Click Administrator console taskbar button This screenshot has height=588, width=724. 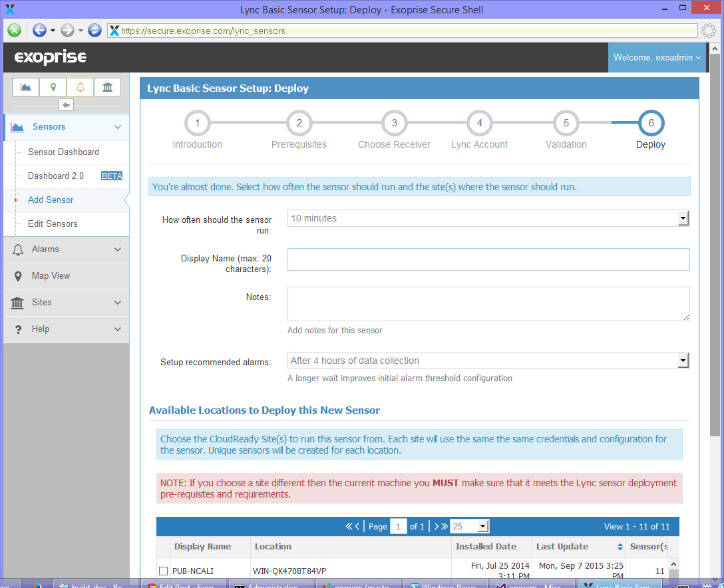pyautogui.click(x=270, y=584)
